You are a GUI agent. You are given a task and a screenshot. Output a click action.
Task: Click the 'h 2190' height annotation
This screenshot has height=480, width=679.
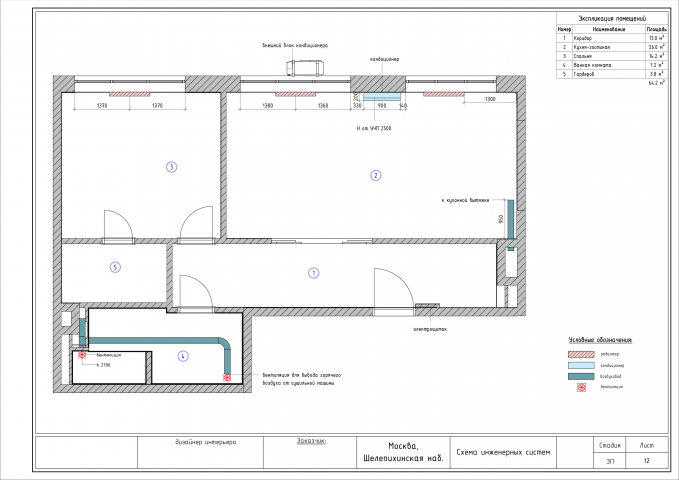(x=103, y=365)
